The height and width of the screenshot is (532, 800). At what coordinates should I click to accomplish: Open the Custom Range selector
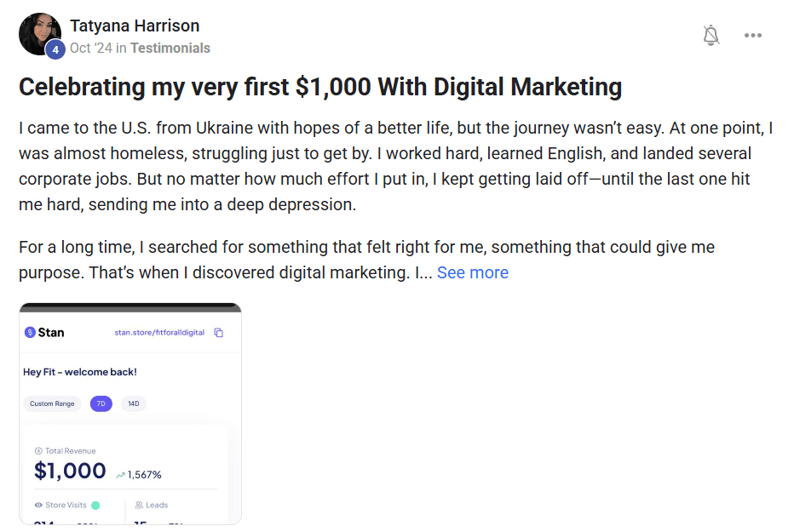point(52,403)
